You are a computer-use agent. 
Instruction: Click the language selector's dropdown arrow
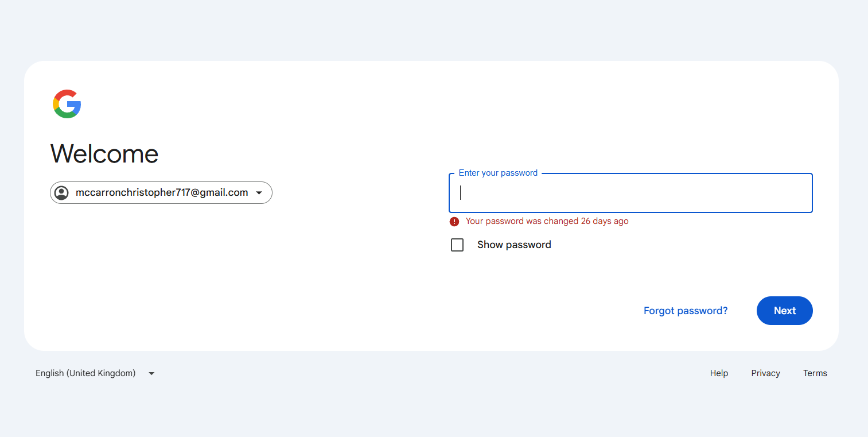point(151,373)
